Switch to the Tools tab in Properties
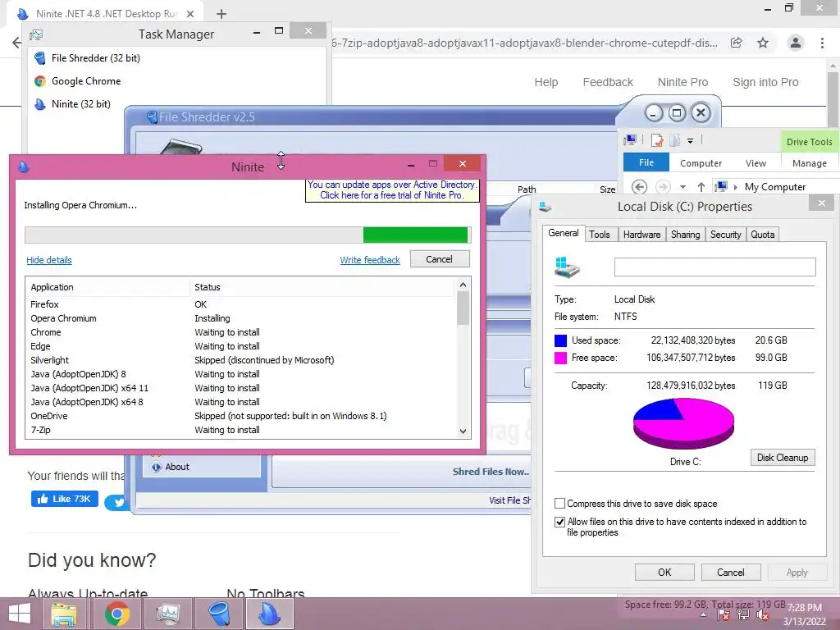 tap(600, 235)
